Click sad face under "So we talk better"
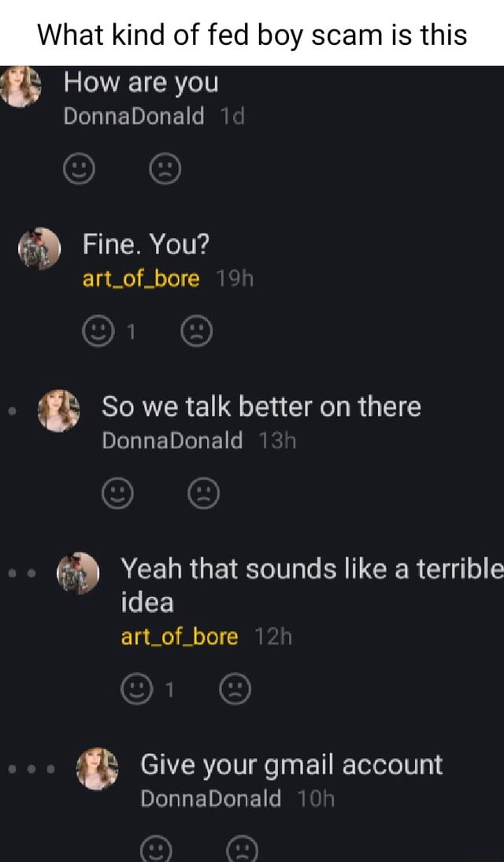The width and height of the screenshot is (504, 862). pos(204,494)
